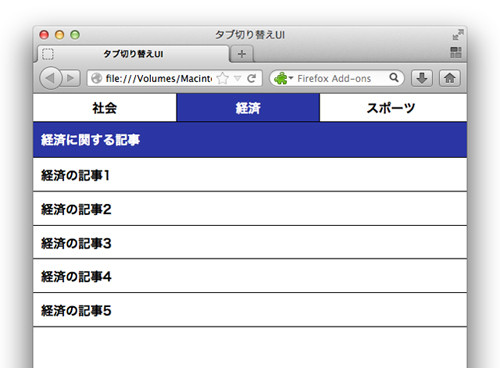The height and width of the screenshot is (368, 500).
Task: Click the site identity globe icon
Action: click(96, 78)
